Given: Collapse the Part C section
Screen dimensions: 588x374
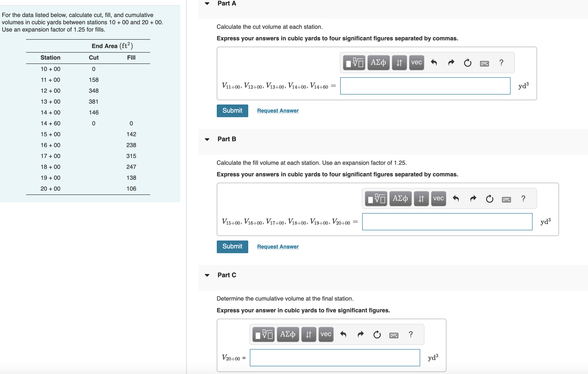Looking at the screenshot, I should [207, 275].
